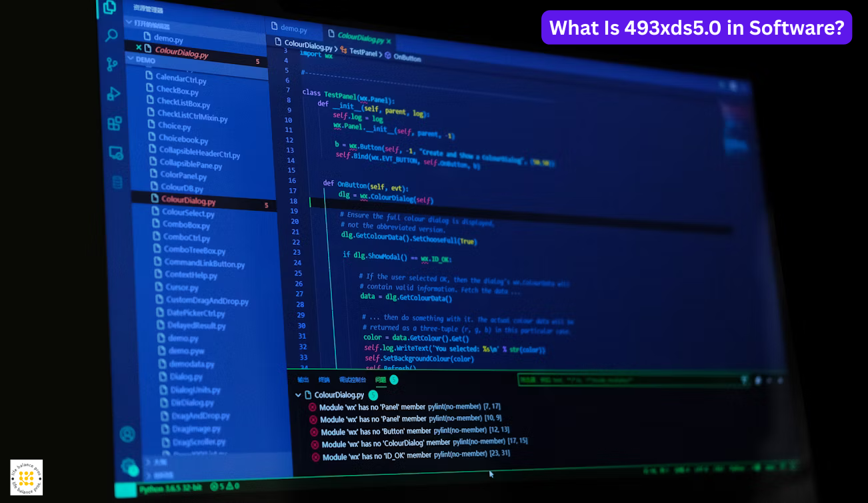Close ColourDialog.py in the open editors list
This screenshot has width=868, height=503.
coord(139,47)
